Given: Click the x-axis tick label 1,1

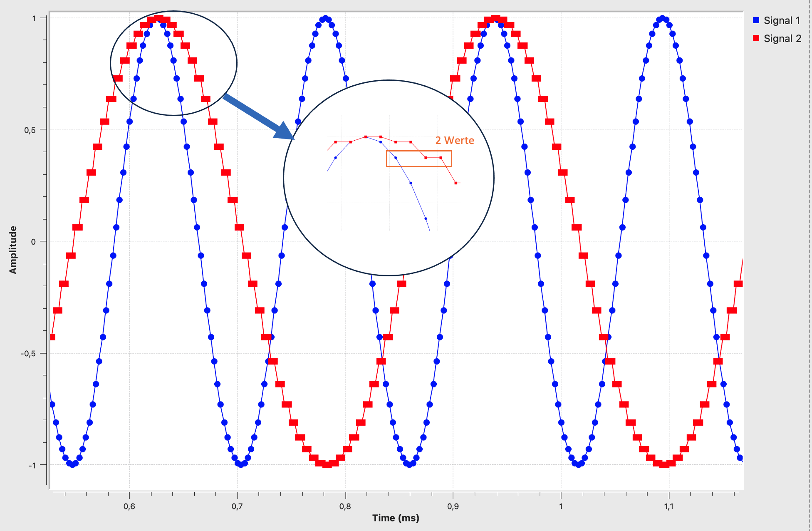Looking at the screenshot, I should click(x=668, y=506).
